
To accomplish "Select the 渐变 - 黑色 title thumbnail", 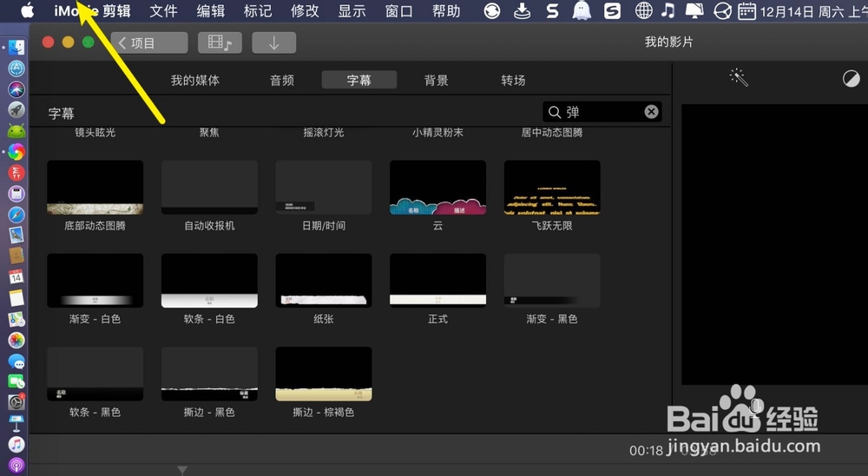I will [x=552, y=281].
